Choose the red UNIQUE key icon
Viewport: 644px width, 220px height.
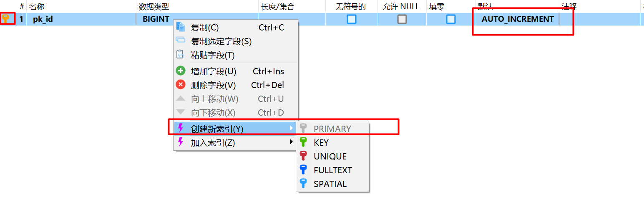coord(304,156)
